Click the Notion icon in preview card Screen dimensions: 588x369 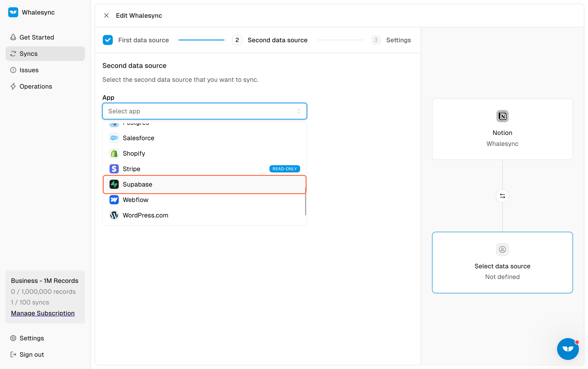point(502,116)
